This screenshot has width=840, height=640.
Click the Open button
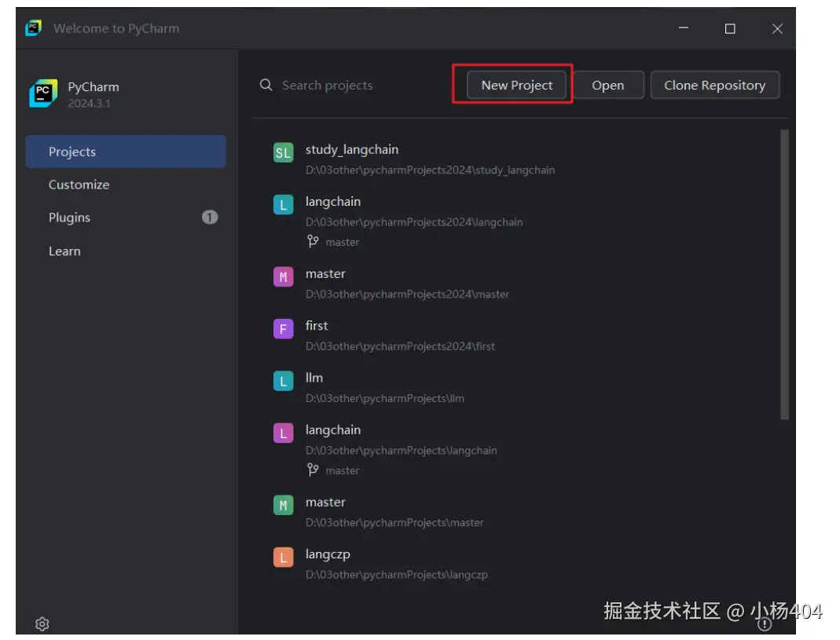608,85
